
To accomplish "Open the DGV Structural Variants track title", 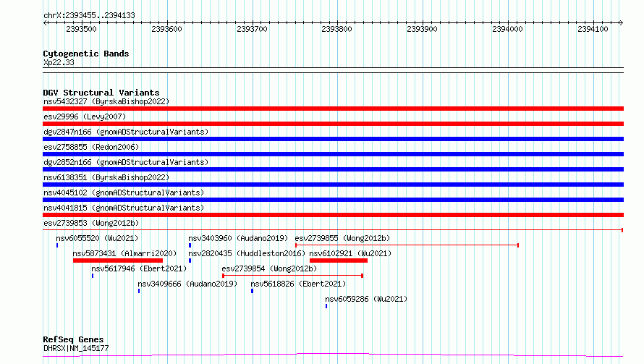I will (x=101, y=93).
